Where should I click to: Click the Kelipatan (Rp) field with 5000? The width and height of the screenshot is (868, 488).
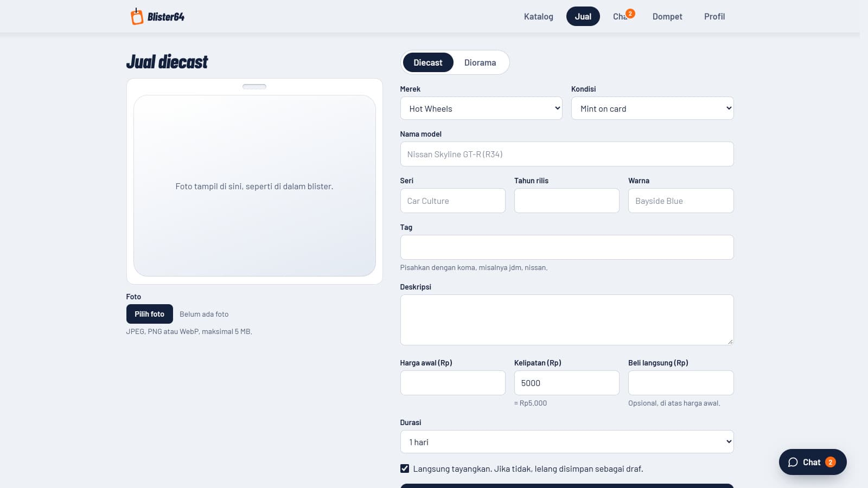pyautogui.click(x=567, y=383)
